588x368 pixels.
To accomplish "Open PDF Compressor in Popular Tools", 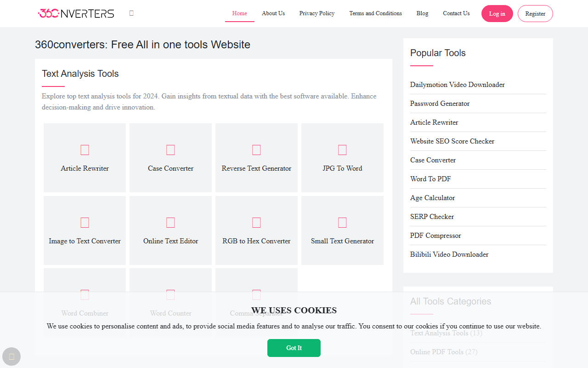I will pos(435,236).
